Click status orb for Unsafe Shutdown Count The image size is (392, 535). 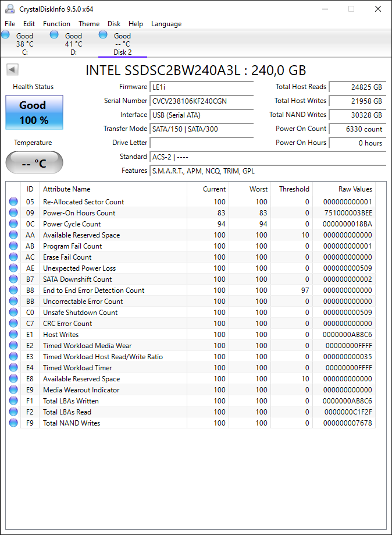coord(13,312)
